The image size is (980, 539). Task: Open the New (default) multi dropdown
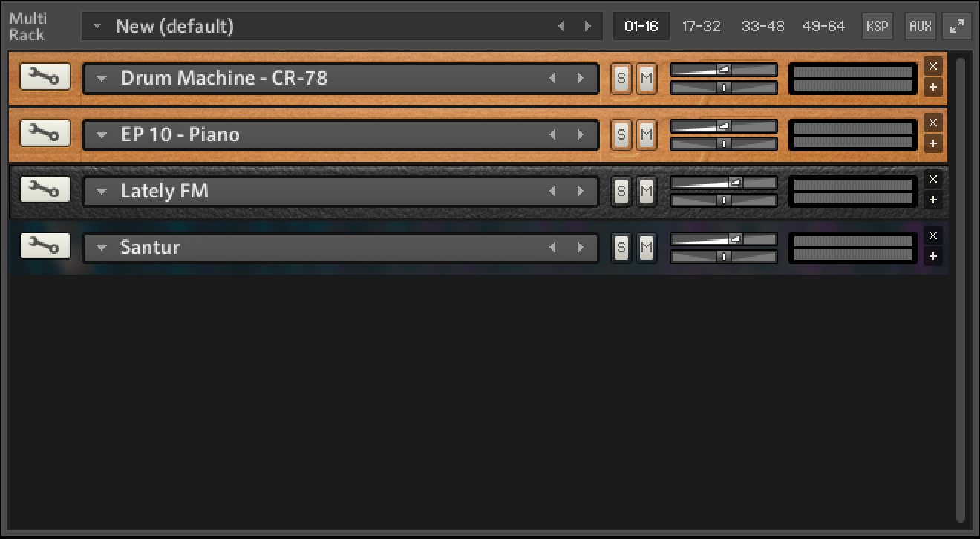click(97, 25)
